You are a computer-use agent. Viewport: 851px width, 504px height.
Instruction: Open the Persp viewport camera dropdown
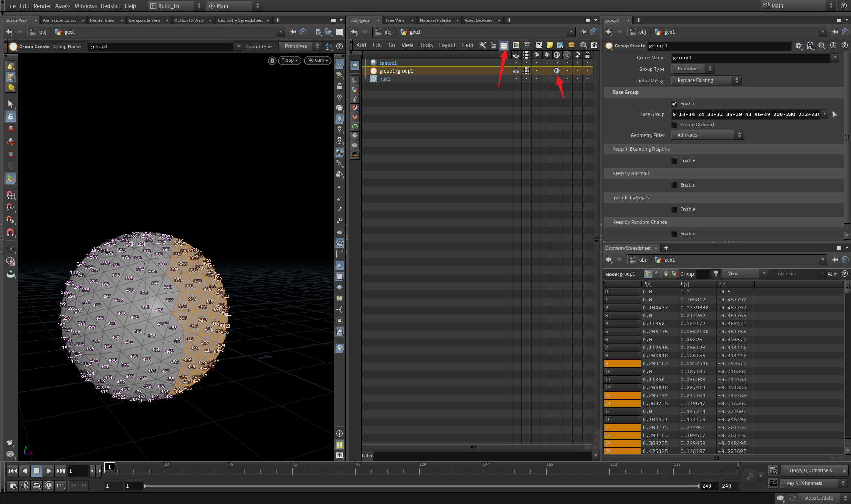(289, 60)
